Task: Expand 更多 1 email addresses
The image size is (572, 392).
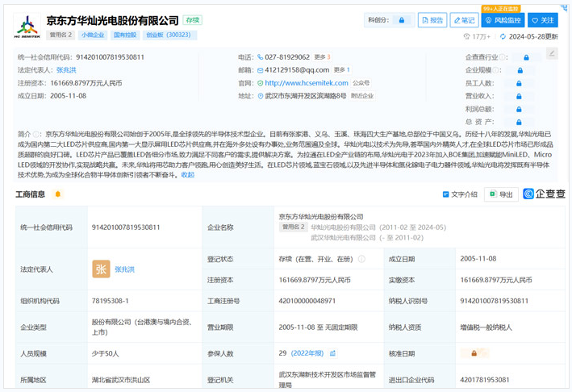Action: tap(342, 69)
